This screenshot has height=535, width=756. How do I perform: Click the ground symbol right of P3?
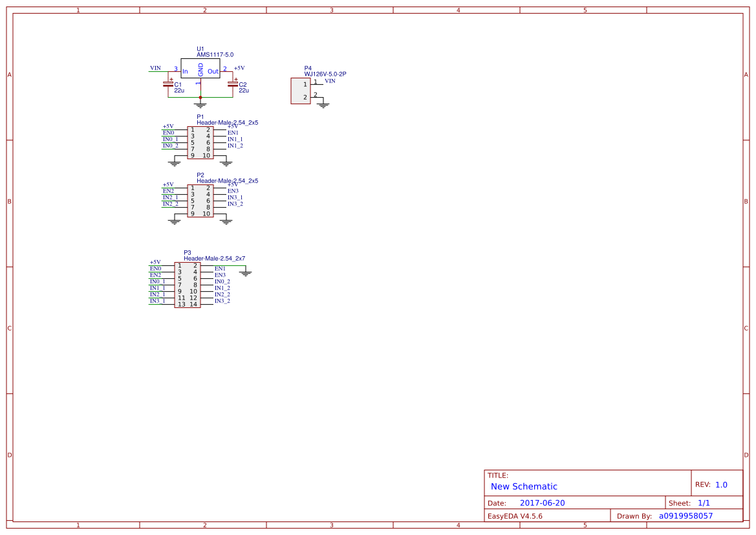pos(245,272)
